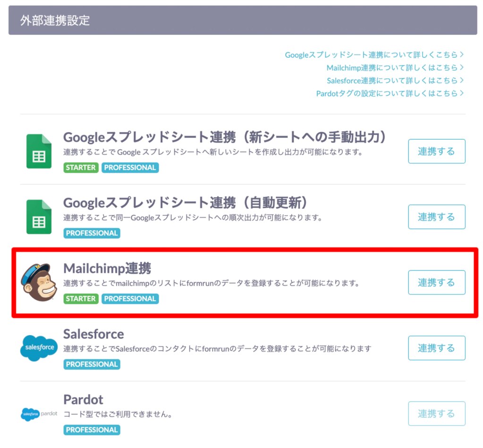Open Pardotタグの設定について詳しくはこちら link
This screenshot has height=448, width=483.
tap(390, 93)
